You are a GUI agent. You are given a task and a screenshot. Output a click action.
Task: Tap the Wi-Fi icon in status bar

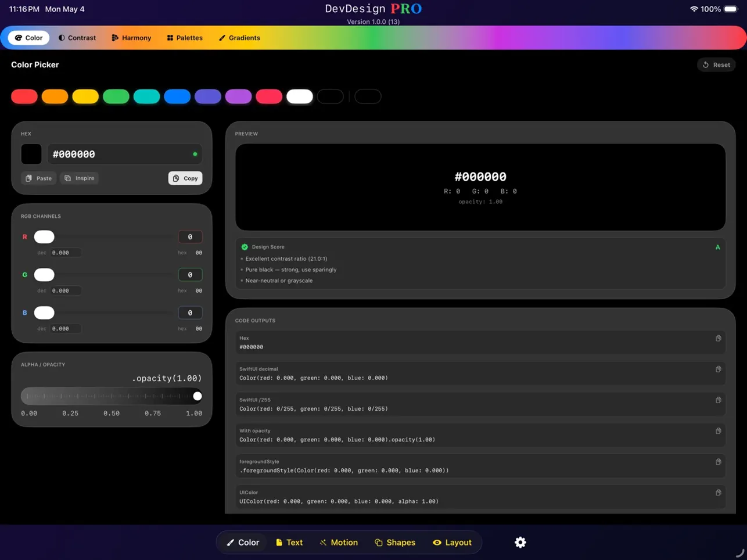click(x=694, y=9)
